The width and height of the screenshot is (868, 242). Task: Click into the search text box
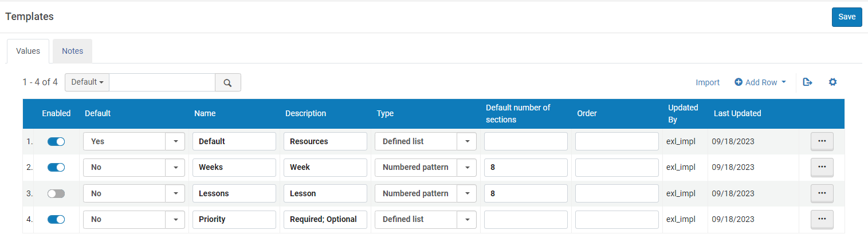pyautogui.click(x=162, y=82)
